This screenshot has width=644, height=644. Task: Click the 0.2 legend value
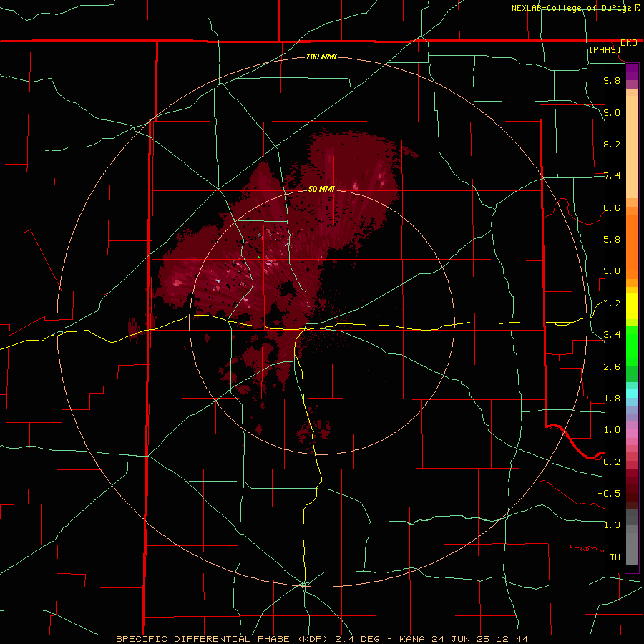pos(612,462)
